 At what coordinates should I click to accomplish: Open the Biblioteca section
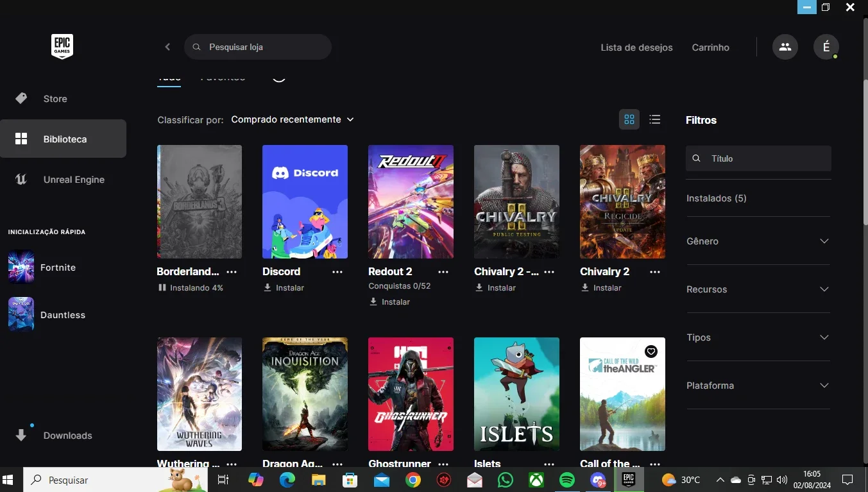[63, 139]
